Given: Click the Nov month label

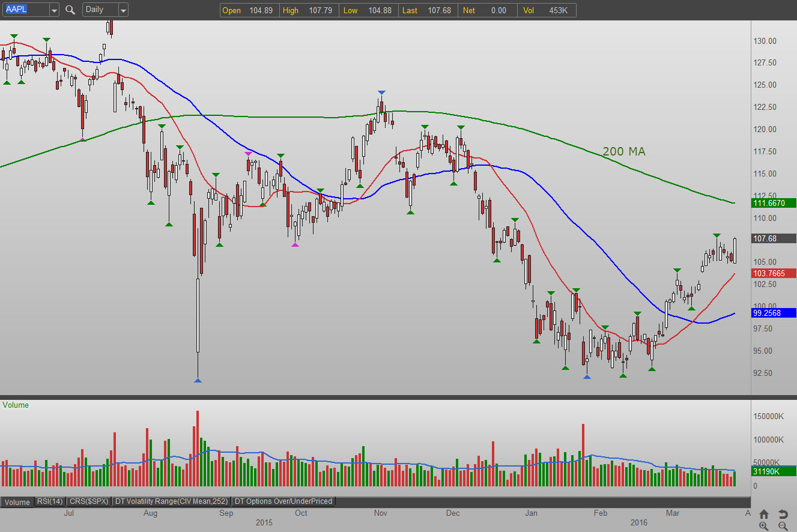Looking at the screenshot, I should [380, 513].
